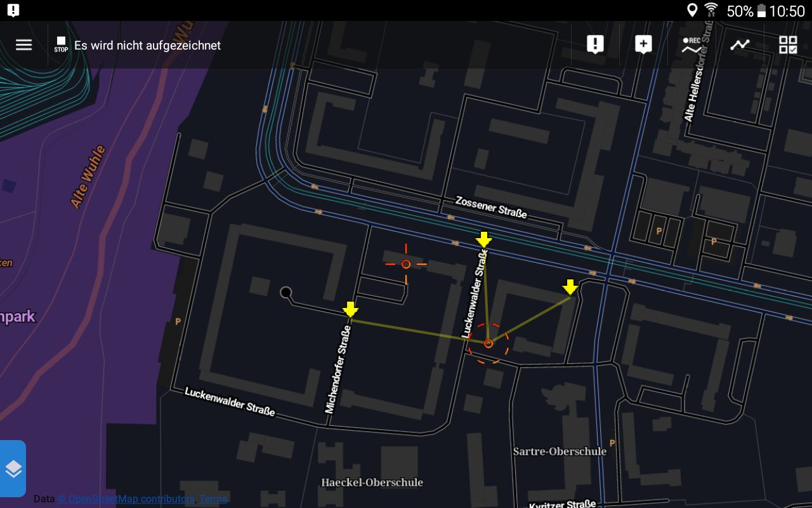Tap the Haeckel-Oberschule map label

pyautogui.click(x=372, y=483)
